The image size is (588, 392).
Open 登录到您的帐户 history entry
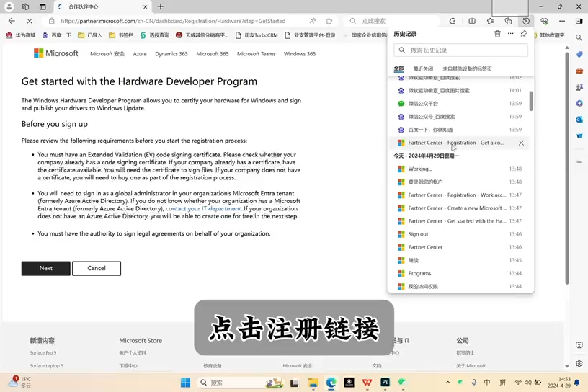click(x=460, y=182)
